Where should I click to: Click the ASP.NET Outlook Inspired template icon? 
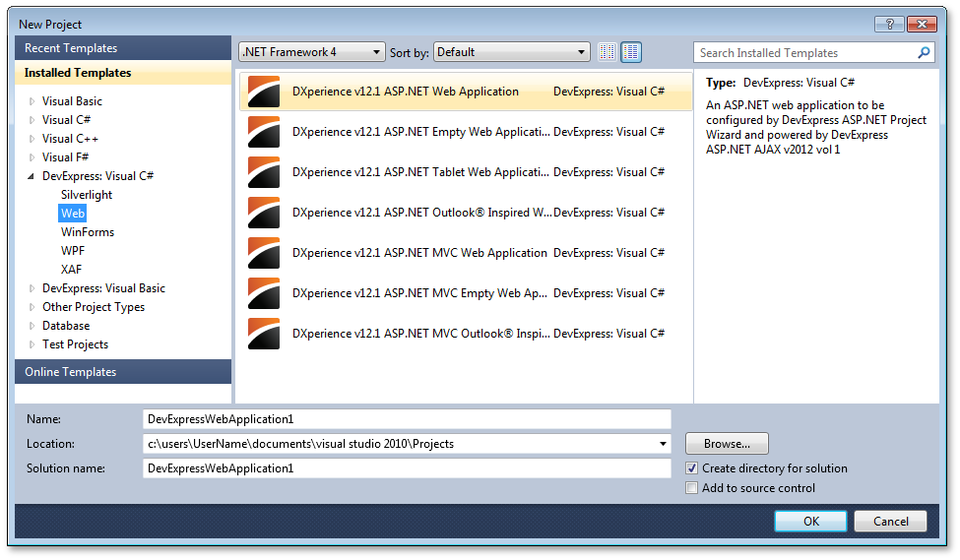[264, 213]
